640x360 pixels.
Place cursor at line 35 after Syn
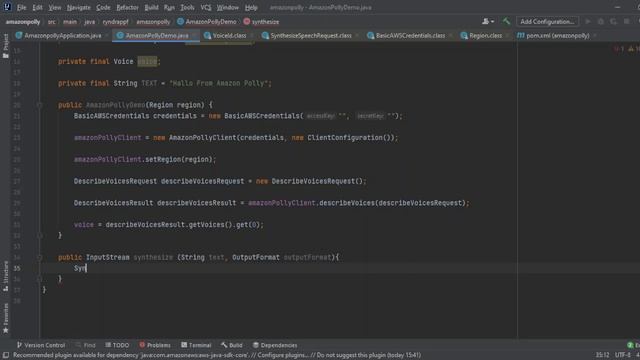(87, 268)
